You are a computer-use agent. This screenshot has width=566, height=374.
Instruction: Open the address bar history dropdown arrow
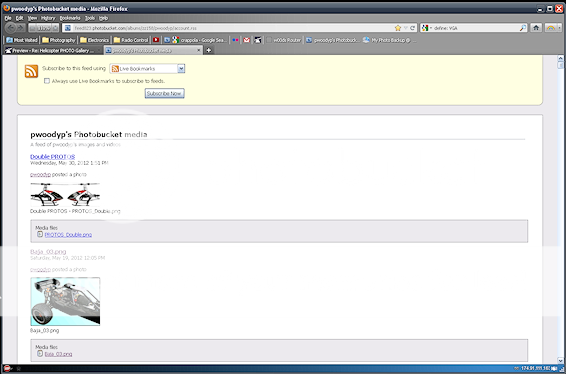coord(406,28)
